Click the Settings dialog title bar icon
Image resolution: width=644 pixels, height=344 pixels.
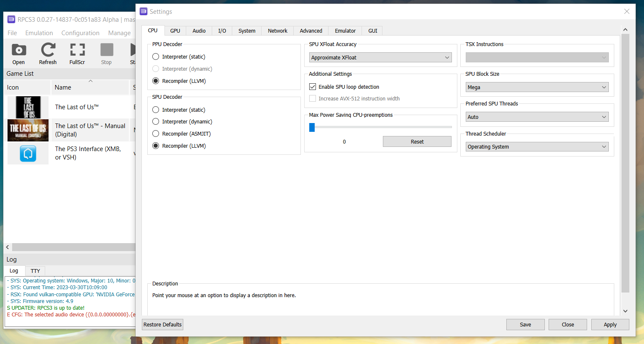(144, 11)
